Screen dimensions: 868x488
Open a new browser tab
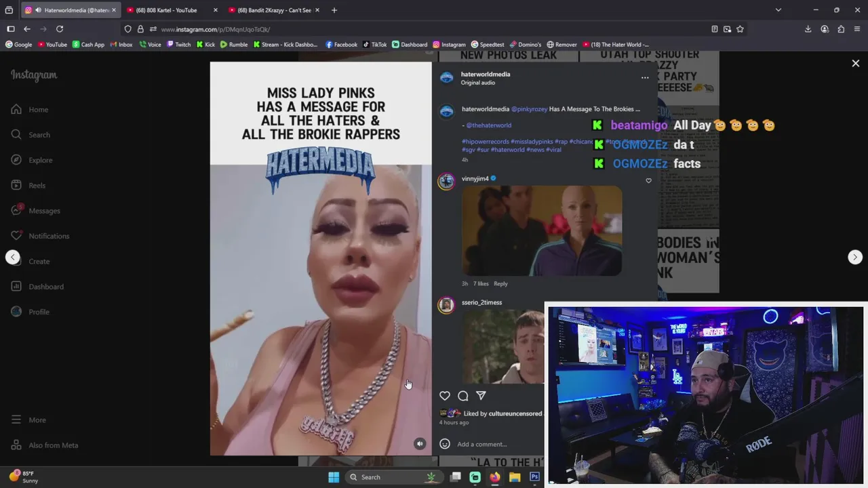(x=334, y=10)
